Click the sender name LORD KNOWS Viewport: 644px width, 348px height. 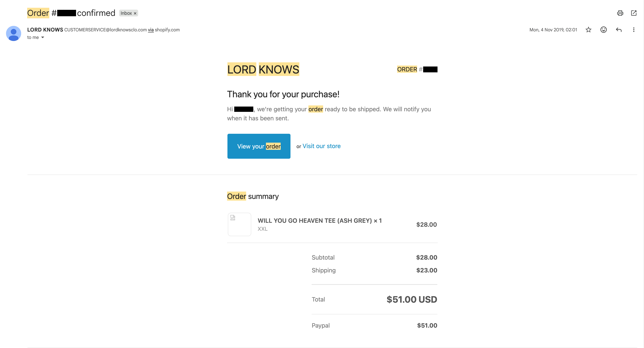coord(45,29)
